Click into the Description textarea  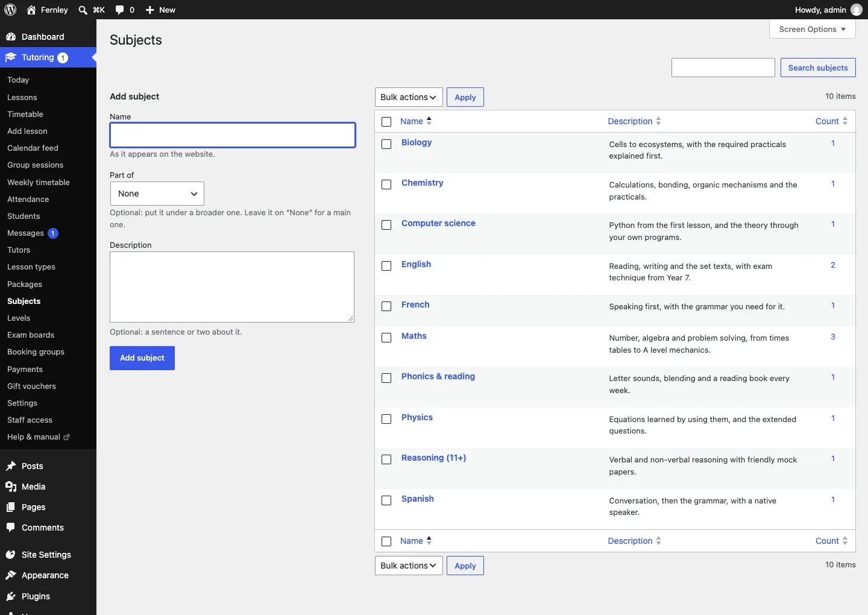coord(232,287)
